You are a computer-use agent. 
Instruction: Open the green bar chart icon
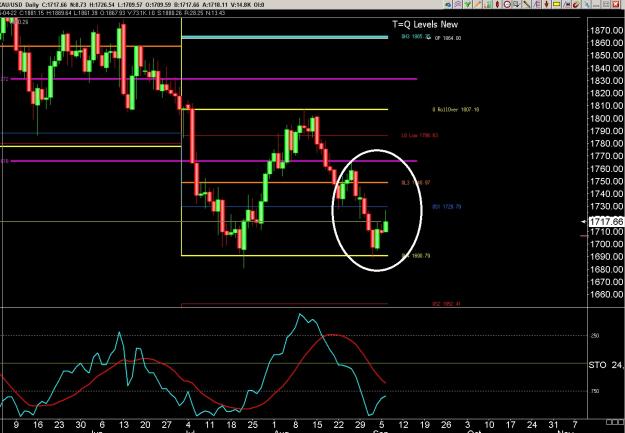[x=487, y=4]
